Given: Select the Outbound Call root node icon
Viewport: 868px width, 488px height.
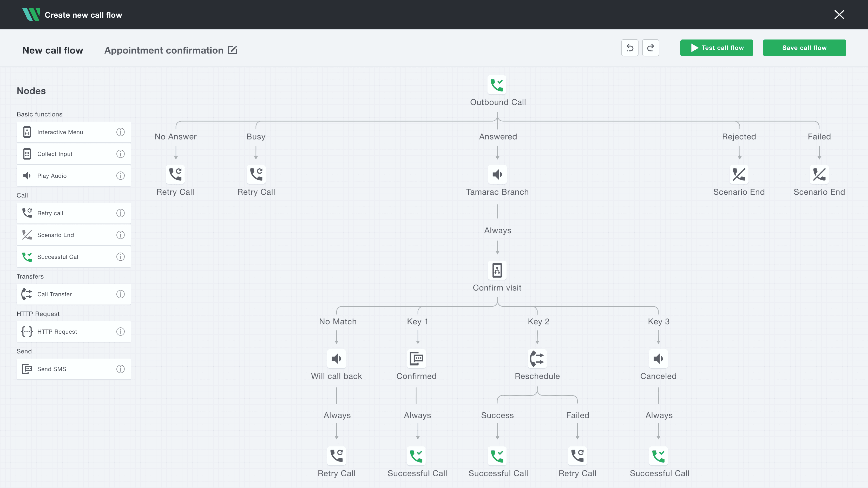Looking at the screenshot, I should point(497,85).
